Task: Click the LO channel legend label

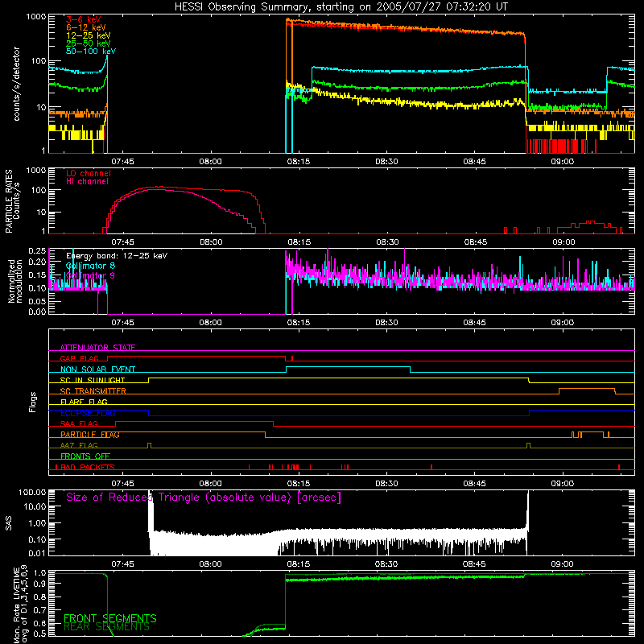Action: (x=89, y=173)
